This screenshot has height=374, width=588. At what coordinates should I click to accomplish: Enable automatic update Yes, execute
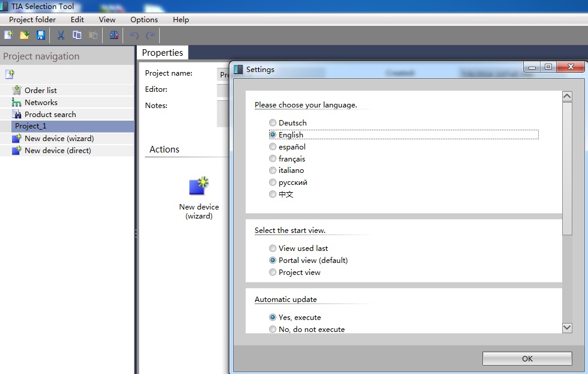point(273,317)
